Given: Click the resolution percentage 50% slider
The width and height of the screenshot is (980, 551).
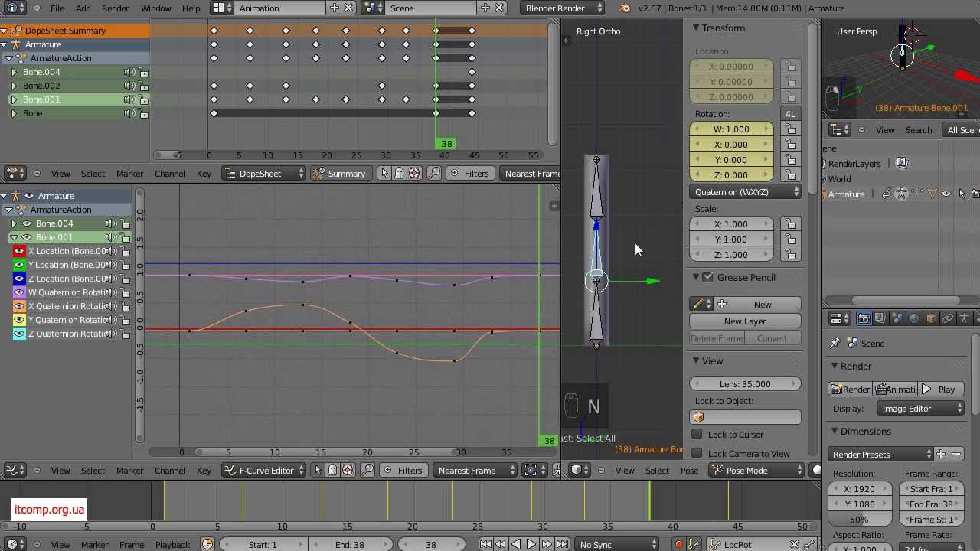Looking at the screenshot, I should pyautogui.click(x=859, y=520).
